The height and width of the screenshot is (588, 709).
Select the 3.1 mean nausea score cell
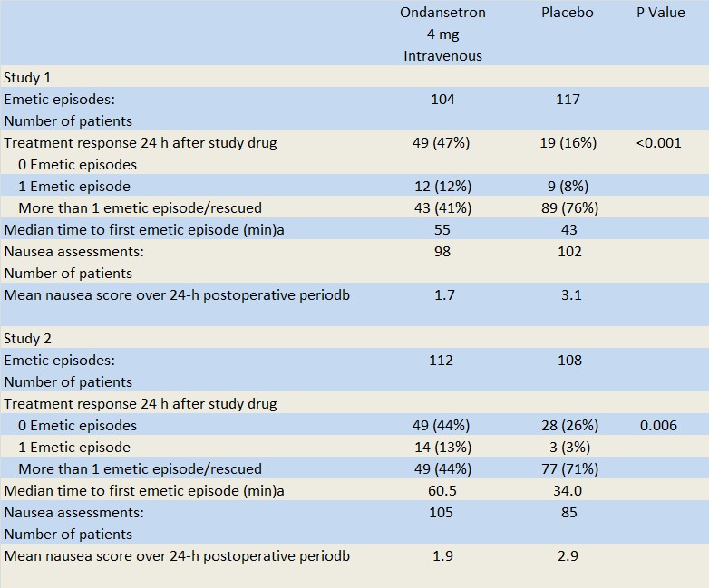[x=568, y=295]
